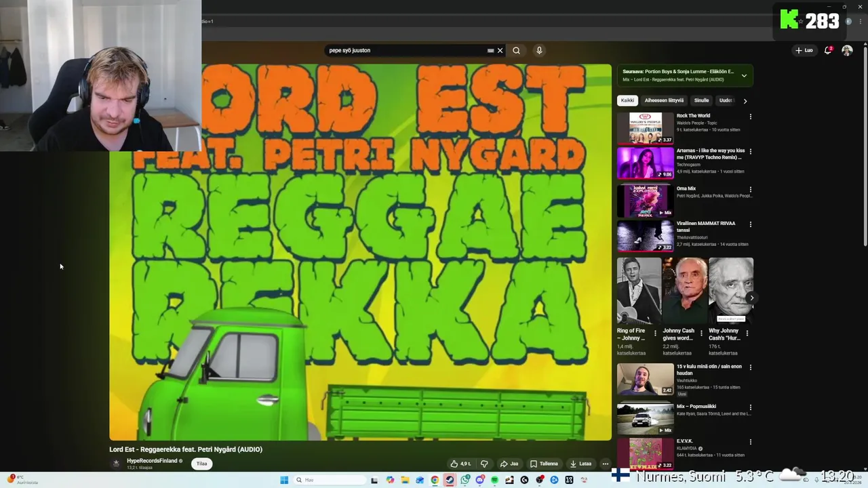Switch to Google Chrome in taskbar
Screen dimensions: 868x488
pyautogui.click(x=435, y=480)
